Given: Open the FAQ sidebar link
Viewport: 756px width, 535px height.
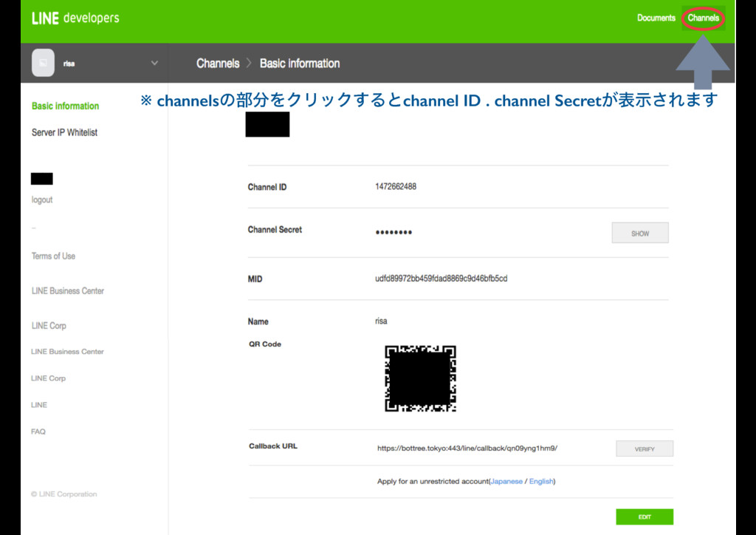Looking at the screenshot, I should pos(38,432).
